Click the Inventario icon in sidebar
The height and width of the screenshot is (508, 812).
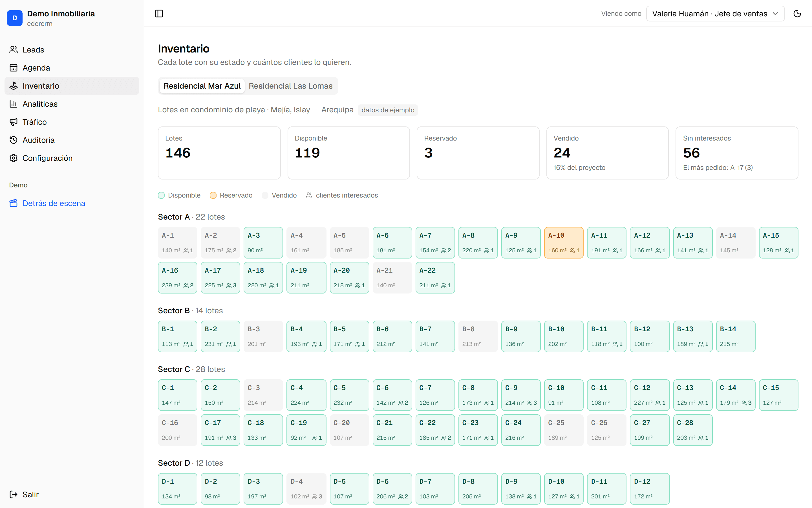click(14, 86)
